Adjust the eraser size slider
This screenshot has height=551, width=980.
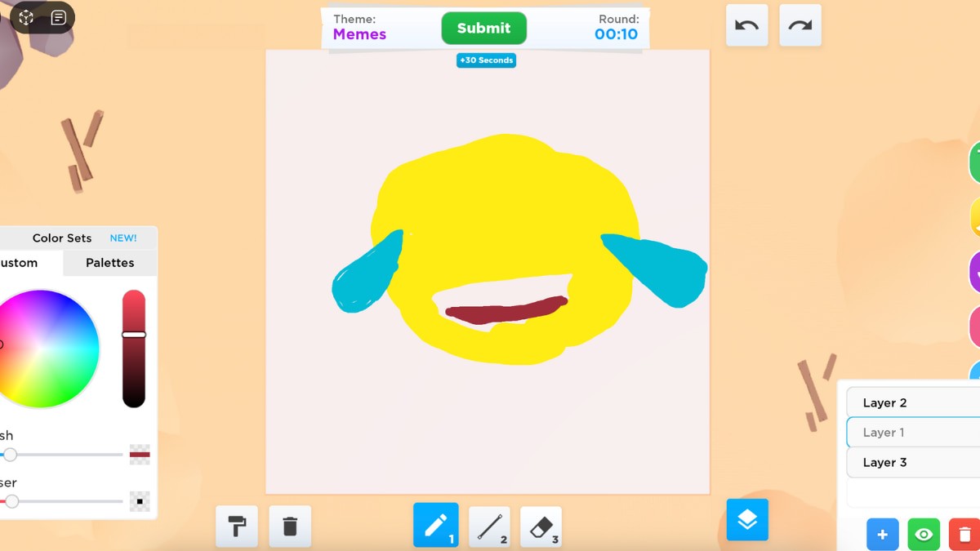62,501
